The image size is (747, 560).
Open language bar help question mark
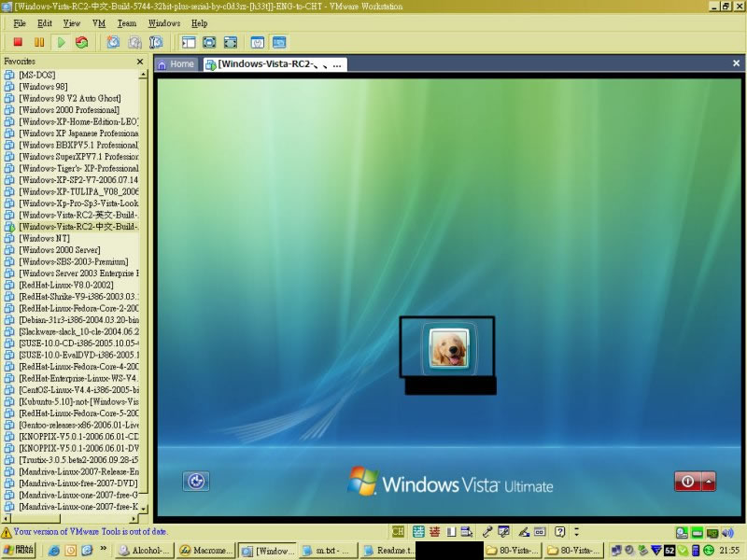(559, 531)
